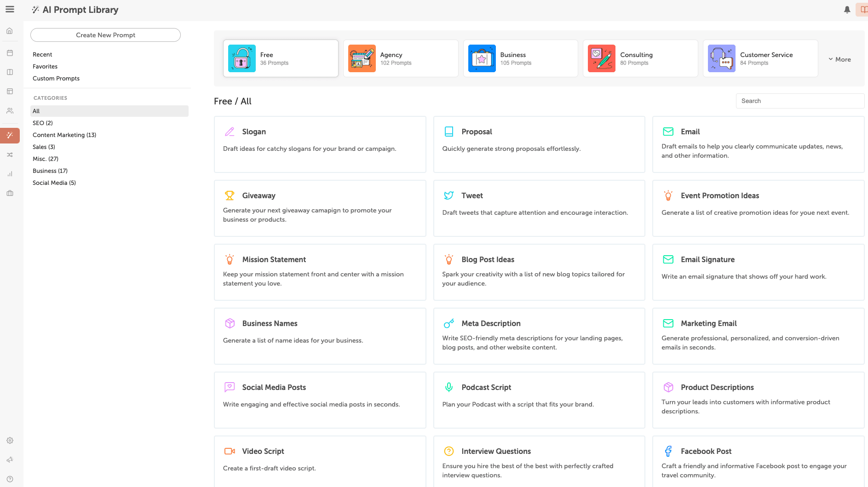Screen dimensions: 868x487
Task: Open the analytics bar chart icon
Action: (10, 174)
